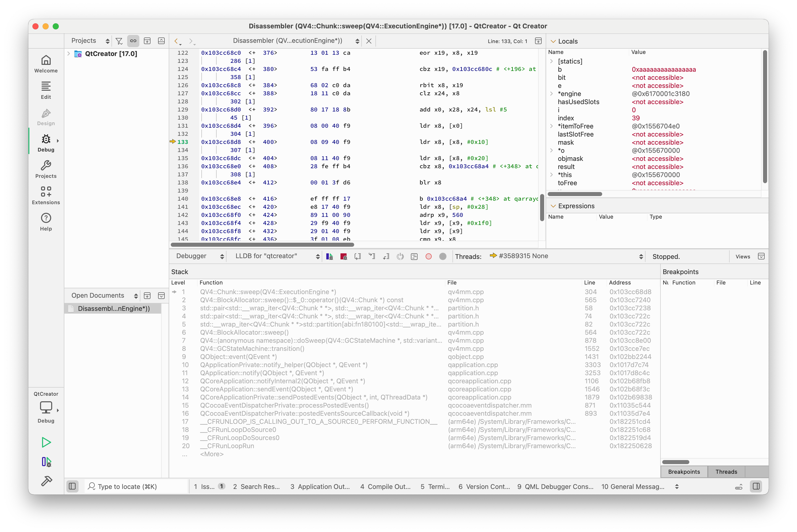Open the Compile Output pane
The image size is (797, 532).
385,487
